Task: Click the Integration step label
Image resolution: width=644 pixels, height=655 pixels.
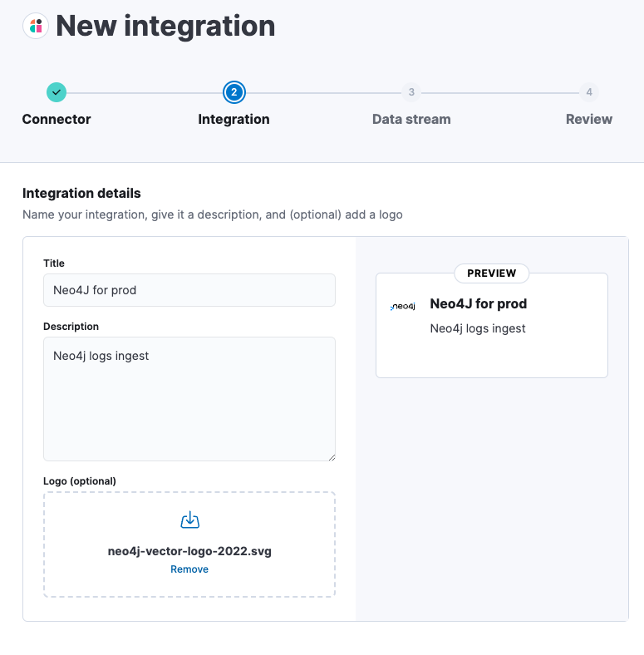Action: pyautogui.click(x=234, y=119)
